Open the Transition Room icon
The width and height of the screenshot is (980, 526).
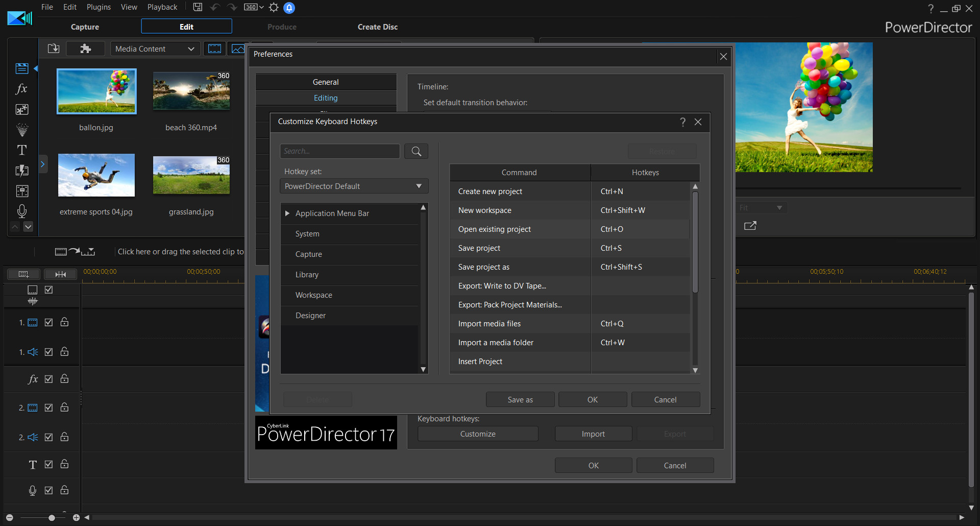21,170
